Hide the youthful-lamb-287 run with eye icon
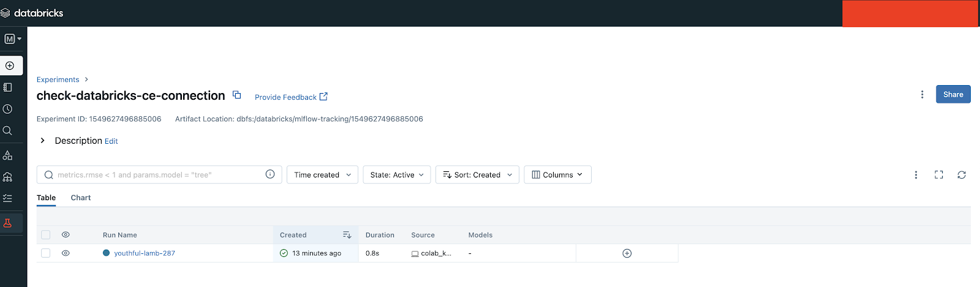 coord(66,253)
